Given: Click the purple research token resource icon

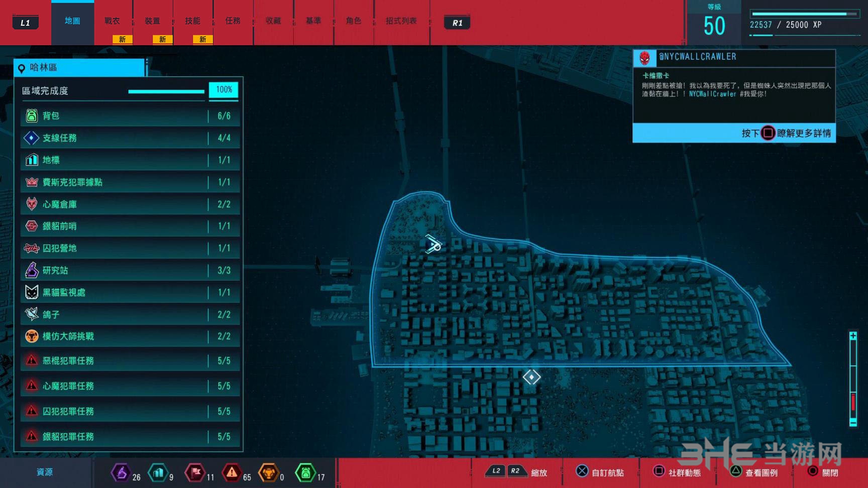Looking at the screenshot, I should tap(121, 472).
